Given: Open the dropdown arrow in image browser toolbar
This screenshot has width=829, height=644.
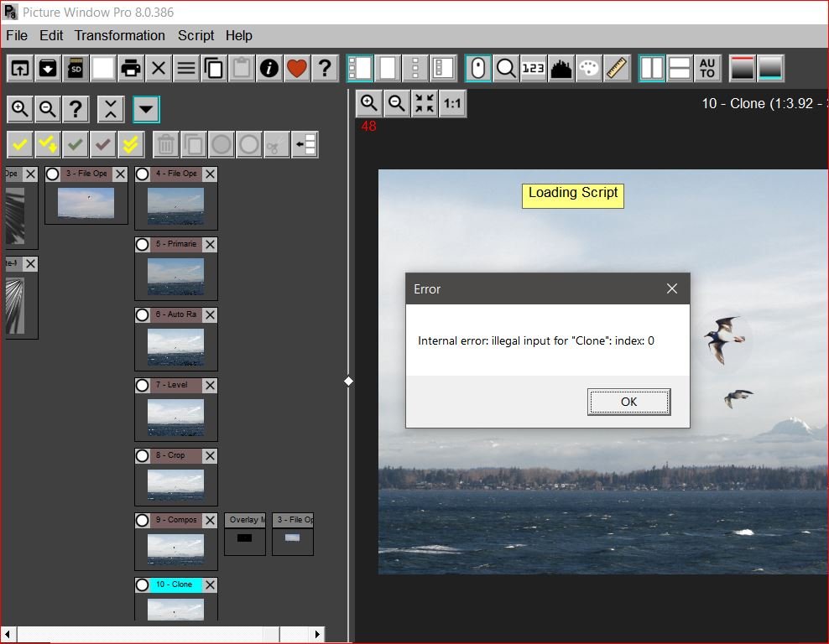Looking at the screenshot, I should point(146,109).
